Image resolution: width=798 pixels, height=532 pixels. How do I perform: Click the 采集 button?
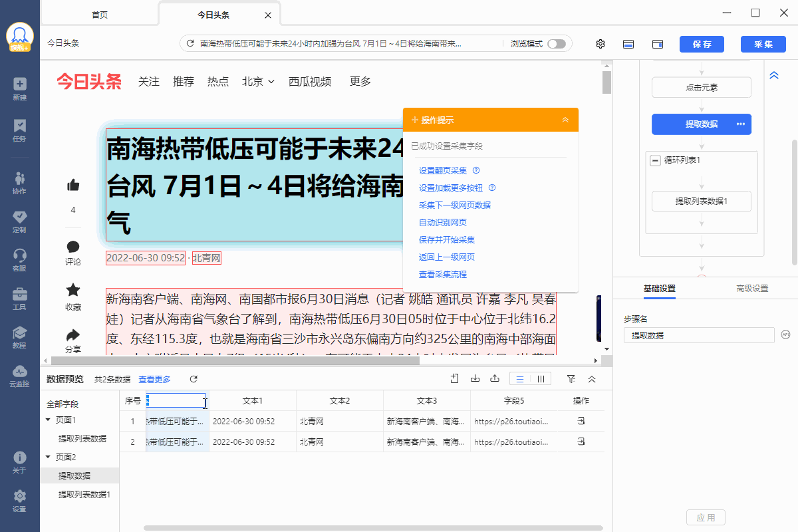763,44
